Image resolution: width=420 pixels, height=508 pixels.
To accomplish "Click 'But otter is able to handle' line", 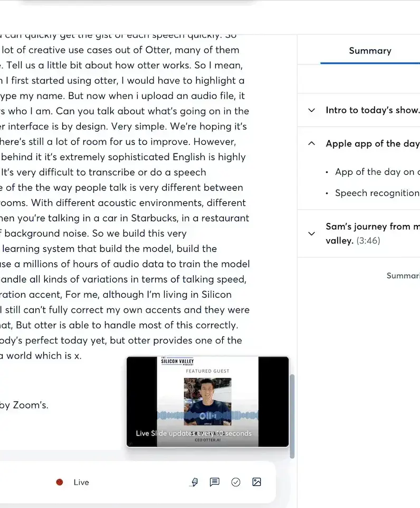I will pyautogui.click(x=119, y=325).
